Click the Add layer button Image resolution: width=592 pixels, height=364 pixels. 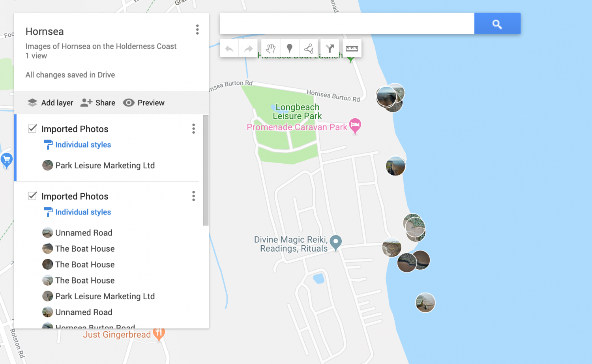point(50,103)
